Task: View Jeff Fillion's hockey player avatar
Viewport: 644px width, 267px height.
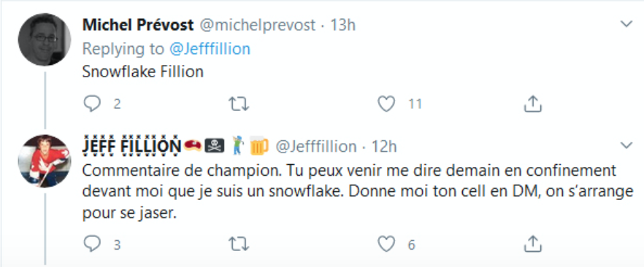Action: pos(45,161)
